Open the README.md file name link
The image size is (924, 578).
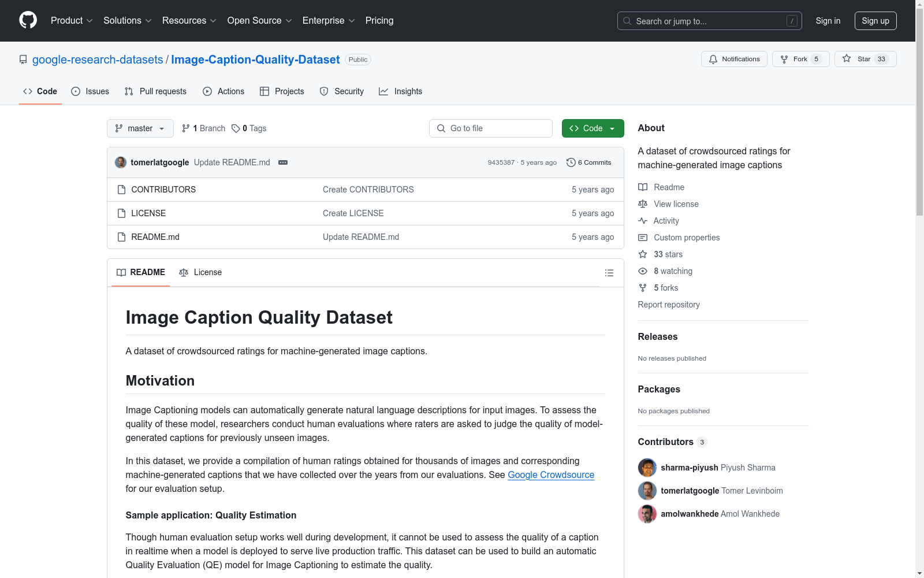[x=155, y=237]
